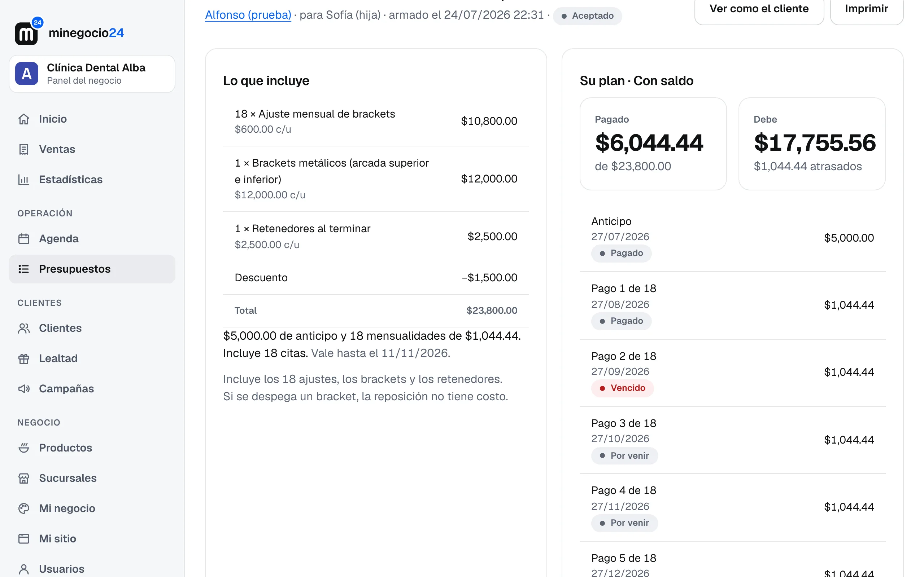The width and height of the screenshot is (924, 577).
Task: Open the Estadísticas bar chart icon
Action: pos(24,180)
